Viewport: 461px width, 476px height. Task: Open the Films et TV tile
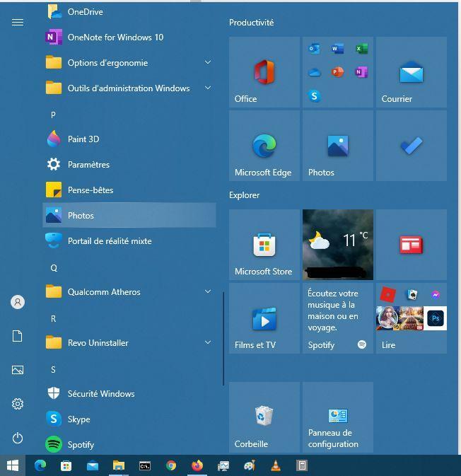pos(264,318)
